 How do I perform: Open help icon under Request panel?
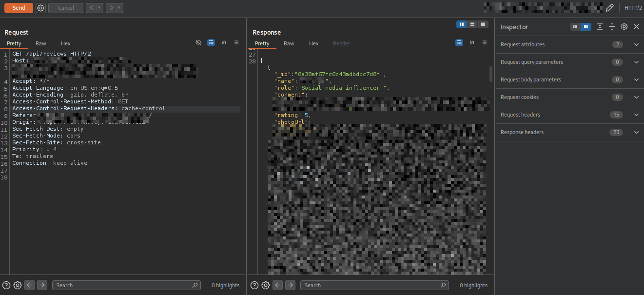coord(6,285)
